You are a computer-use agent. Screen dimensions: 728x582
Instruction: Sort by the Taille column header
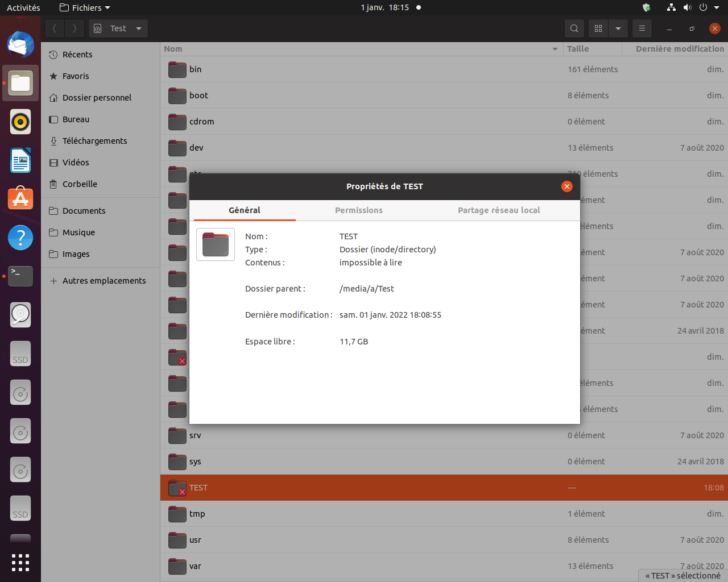593,49
